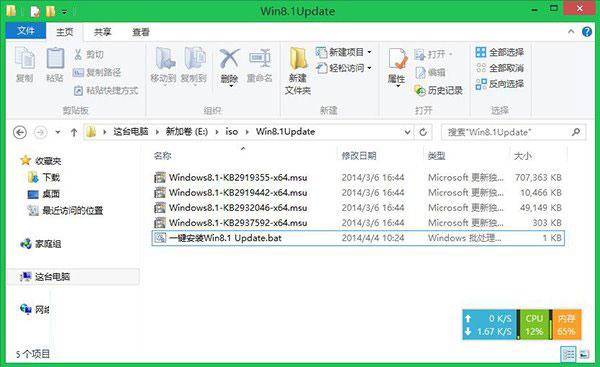Open Move to (移动到) command
This screenshot has width=600, height=367.
pos(163,65)
